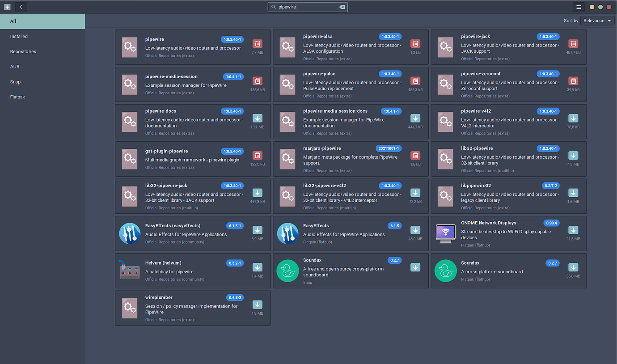Click the trash icon for pipewire-jack

(573, 43)
